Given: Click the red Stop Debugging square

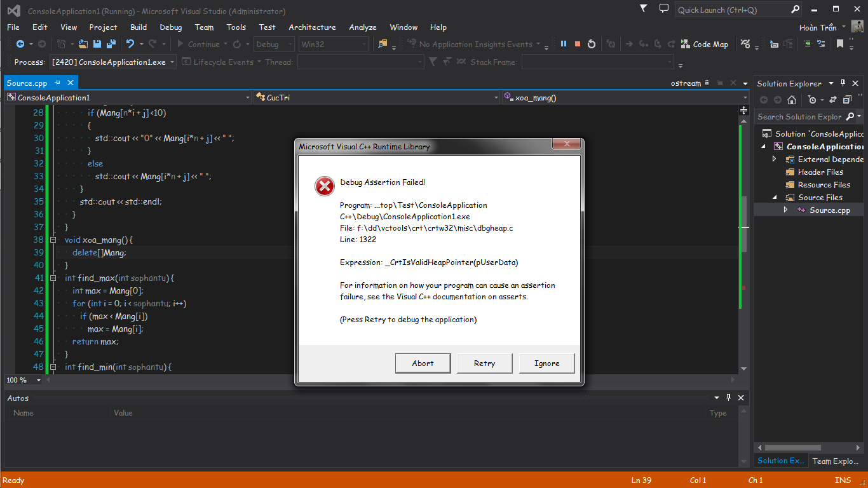Looking at the screenshot, I should pyautogui.click(x=578, y=44).
